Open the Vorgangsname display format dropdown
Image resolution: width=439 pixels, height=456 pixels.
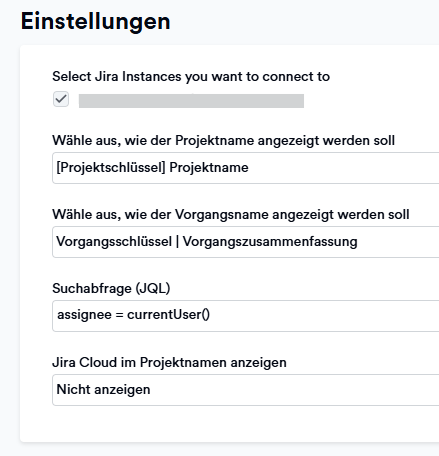coord(246,242)
